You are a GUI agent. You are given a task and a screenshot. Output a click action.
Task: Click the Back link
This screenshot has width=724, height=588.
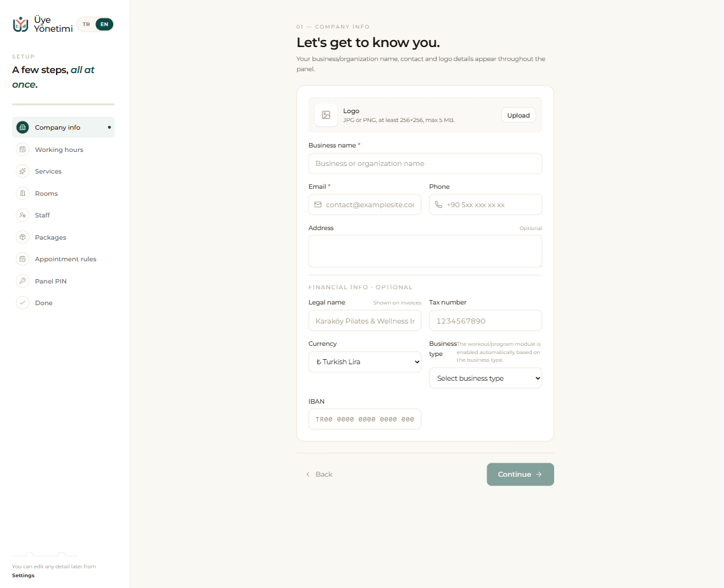click(x=319, y=474)
